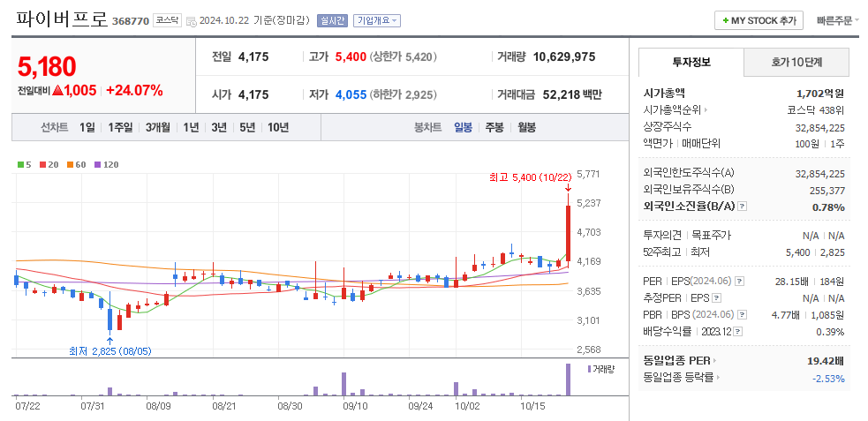The height and width of the screenshot is (421, 868).
Task: Click the 최저 2,825 marker on the chart
Action: (x=110, y=350)
